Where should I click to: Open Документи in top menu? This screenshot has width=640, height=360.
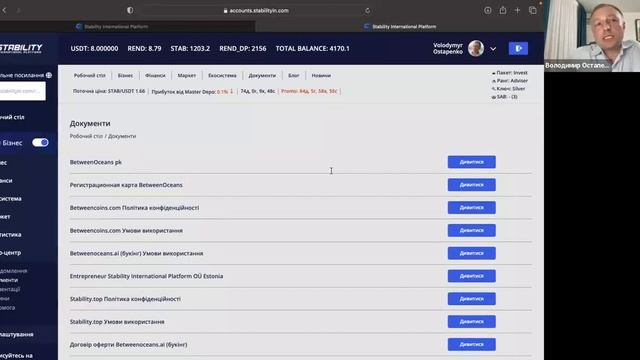point(262,76)
